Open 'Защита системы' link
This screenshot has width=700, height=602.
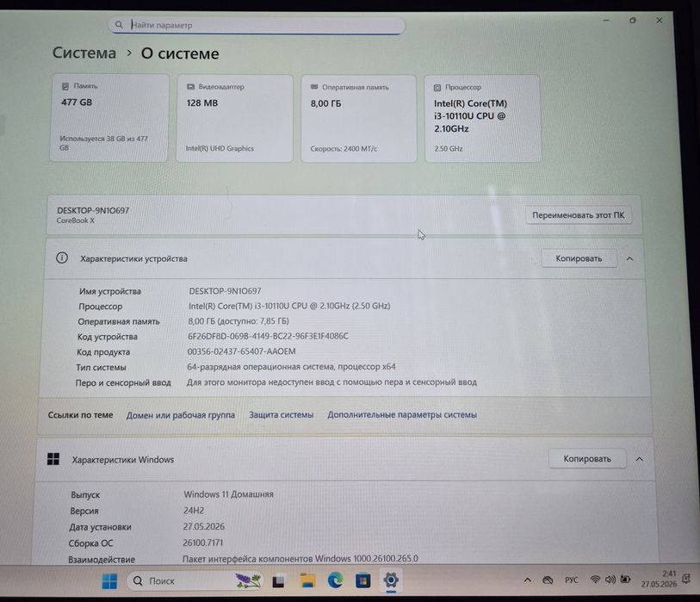click(282, 415)
